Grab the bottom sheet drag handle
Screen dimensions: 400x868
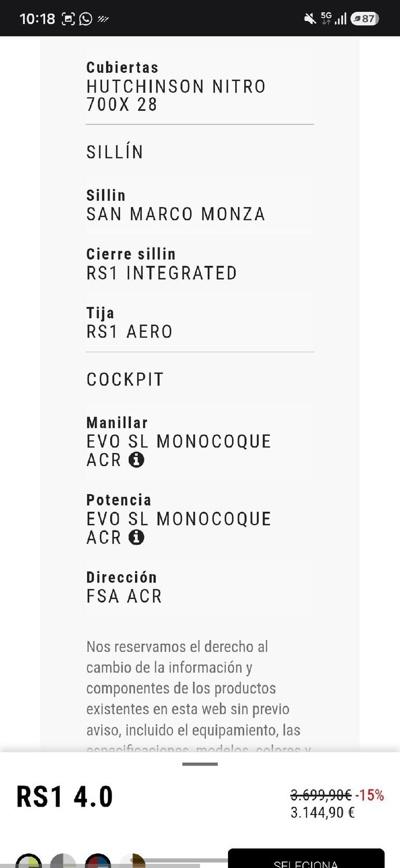[x=200, y=764]
